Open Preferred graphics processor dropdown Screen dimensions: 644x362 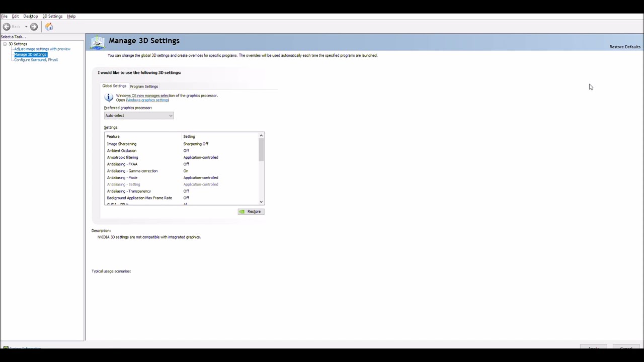click(139, 116)
